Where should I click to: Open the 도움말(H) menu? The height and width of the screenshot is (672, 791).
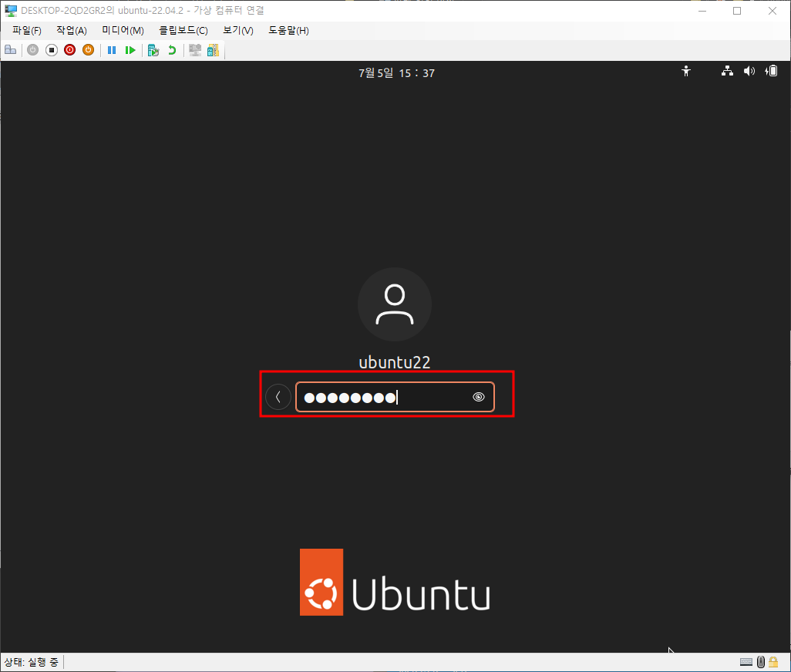click(x=288, y=30)
